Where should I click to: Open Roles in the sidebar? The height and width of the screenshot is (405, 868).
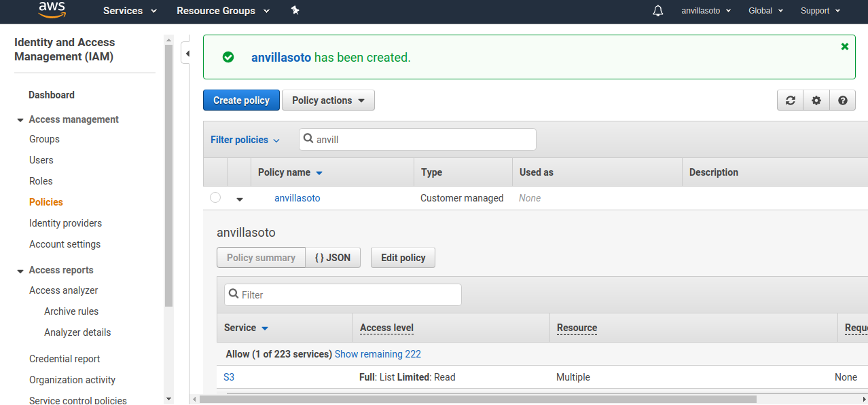click(x=41, y=181)
